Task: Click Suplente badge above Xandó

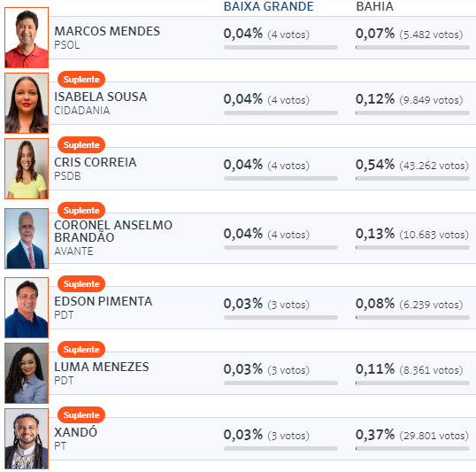Action: point(81,414)
